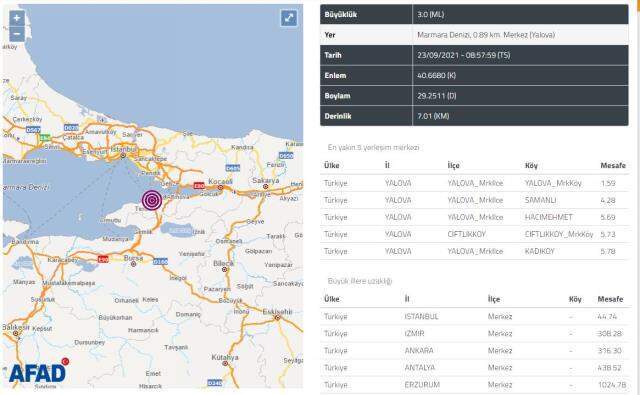Click the Büyüklük row label

(x=341, y=15)
